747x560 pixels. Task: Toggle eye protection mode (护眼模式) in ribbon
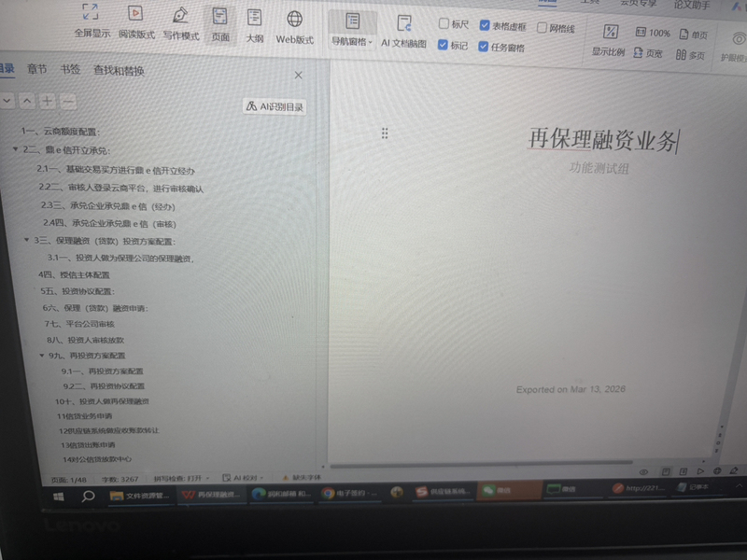(735, 48)
